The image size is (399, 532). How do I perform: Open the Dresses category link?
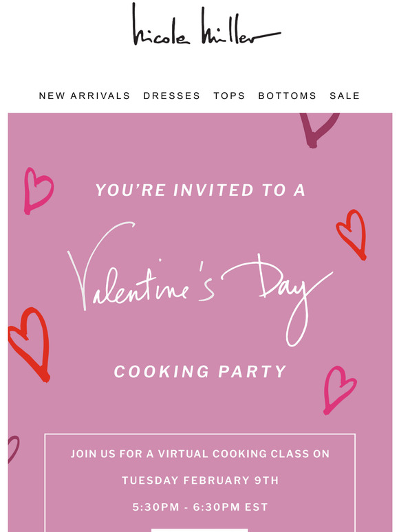[171, 96]
